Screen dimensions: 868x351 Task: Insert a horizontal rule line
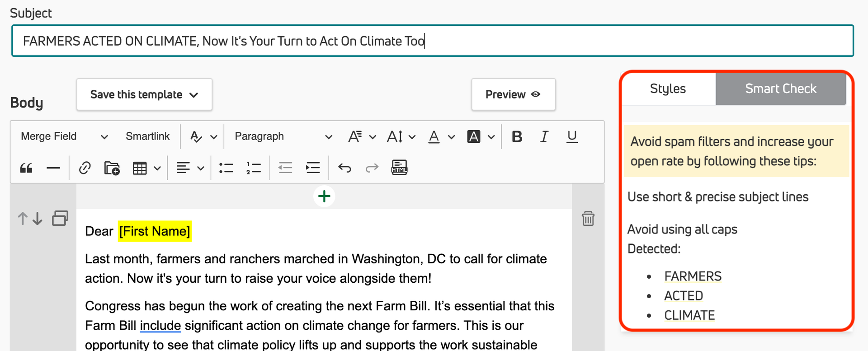click(x=53, y=168)
